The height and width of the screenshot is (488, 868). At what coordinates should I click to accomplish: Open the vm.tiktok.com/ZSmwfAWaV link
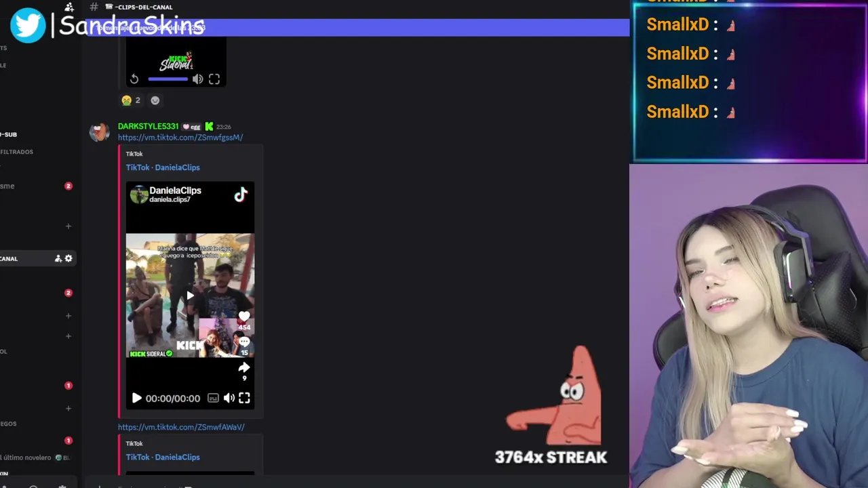(x=181, y=427)
